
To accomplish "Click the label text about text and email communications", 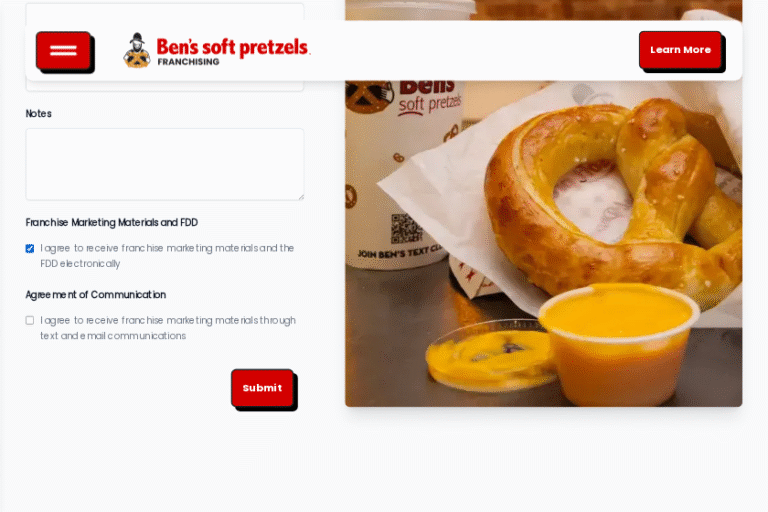I will pyautogui.click(x=168, y=328).
